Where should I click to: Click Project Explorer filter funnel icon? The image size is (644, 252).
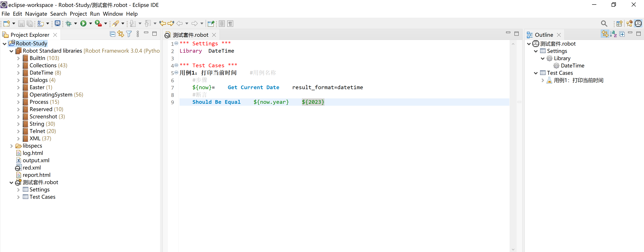[129, 34]
